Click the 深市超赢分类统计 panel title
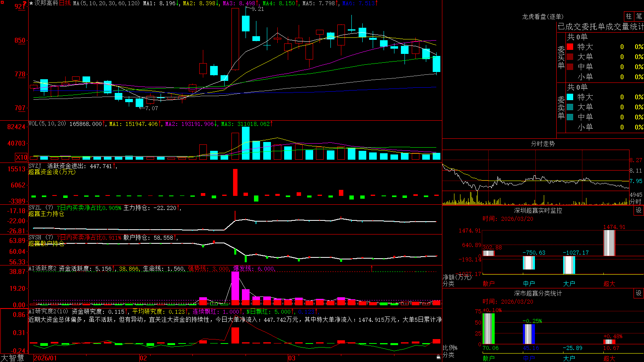 click(538, 293)
